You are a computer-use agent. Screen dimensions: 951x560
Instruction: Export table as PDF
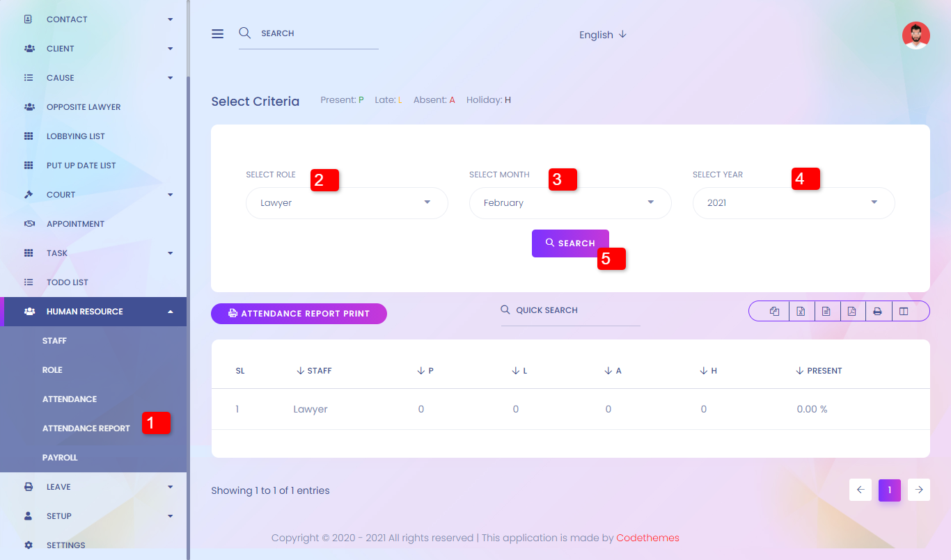point(851,312)
